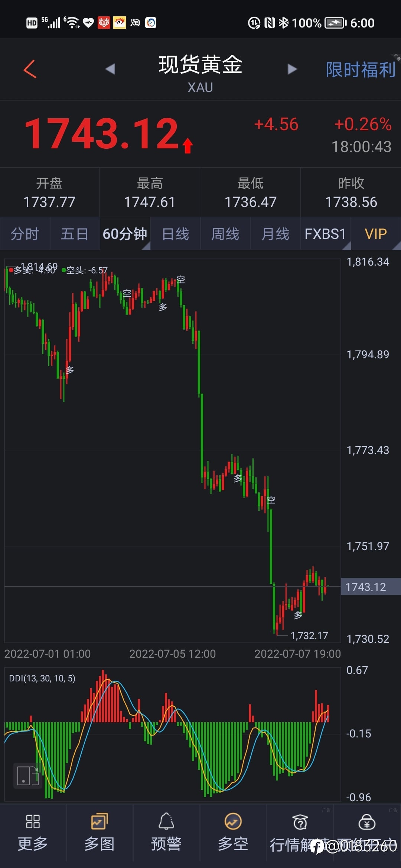
Task: Tap the +4.56 price change value
Action: 276,124
